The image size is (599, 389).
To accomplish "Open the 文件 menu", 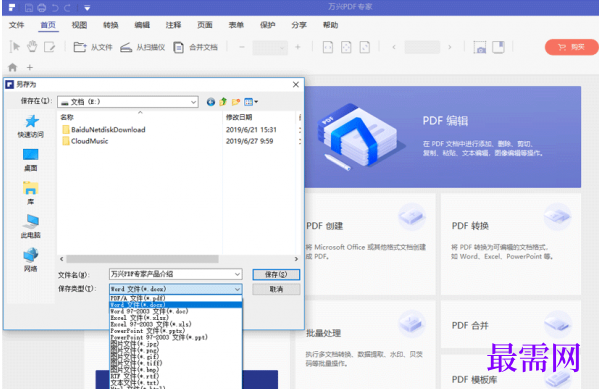I will click(x=16, y=25).
